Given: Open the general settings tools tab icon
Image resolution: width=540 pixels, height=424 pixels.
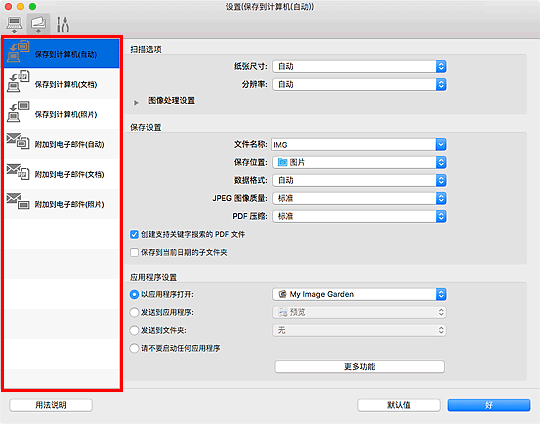Looking at the screenshot, I should pyautogui.click(x=63, y=24).
